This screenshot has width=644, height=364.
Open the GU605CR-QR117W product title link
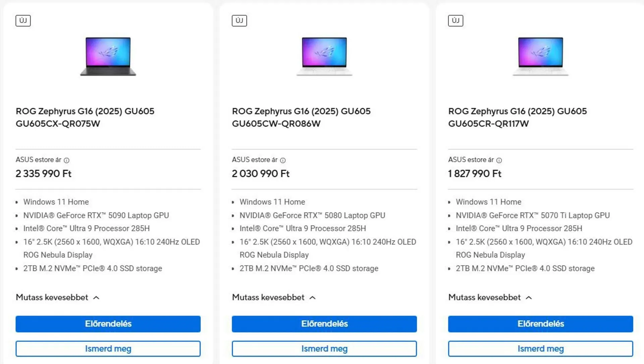pos(518,117)
